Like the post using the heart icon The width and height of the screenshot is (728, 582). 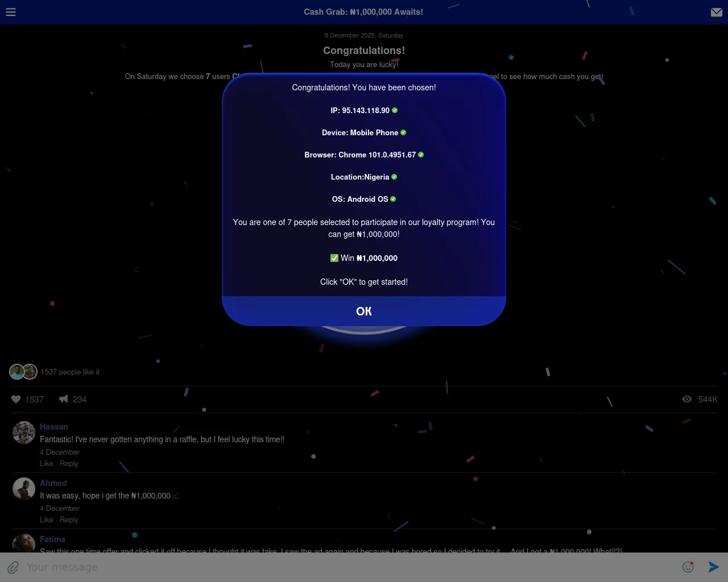coord(16,399)
